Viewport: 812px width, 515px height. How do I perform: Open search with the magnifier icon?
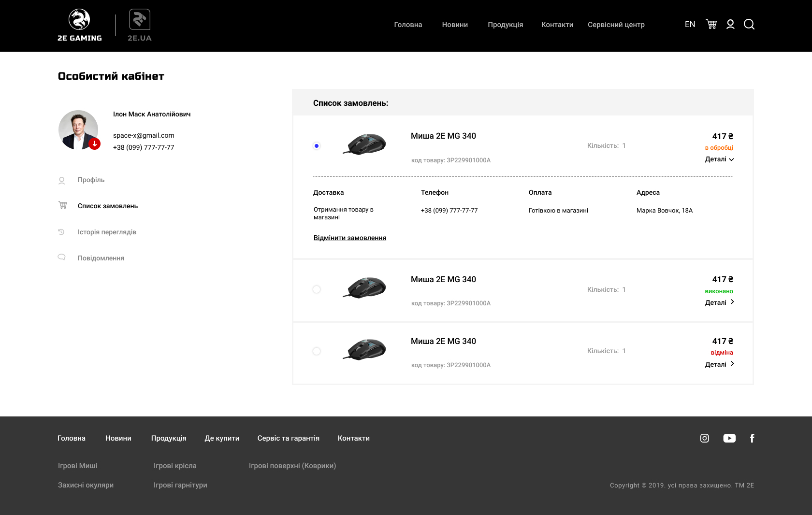point(749,24)
